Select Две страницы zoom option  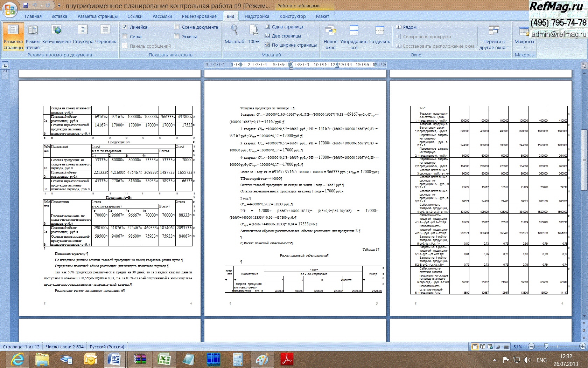point(283,36)
